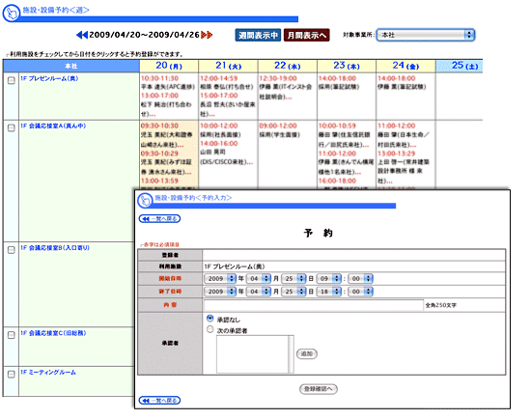Open the 対象事業所 office dropdown

point(426,35)
